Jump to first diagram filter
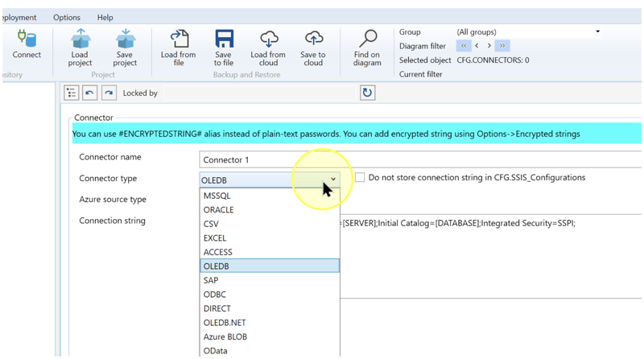Viewport: 644px width, 359px height. [x=464, y=46]
